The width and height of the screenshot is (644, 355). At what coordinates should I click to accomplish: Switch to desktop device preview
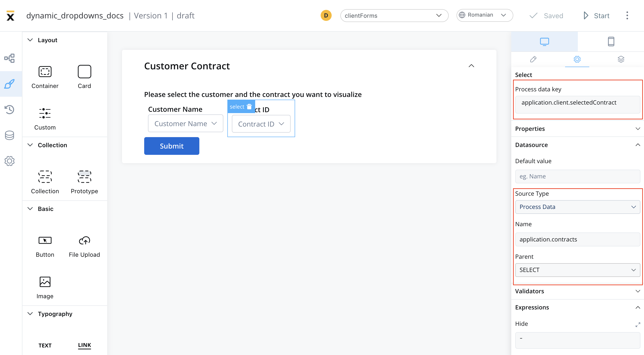(544, 42)
